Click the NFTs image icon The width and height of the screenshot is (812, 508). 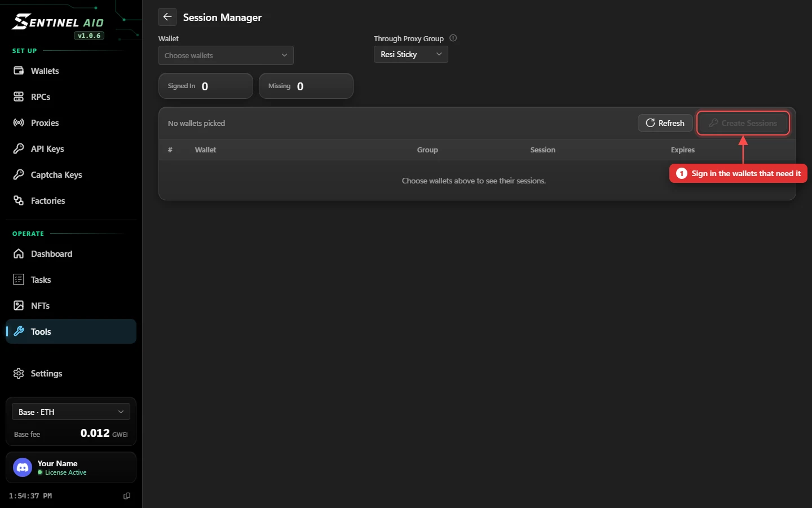[19, 305]
